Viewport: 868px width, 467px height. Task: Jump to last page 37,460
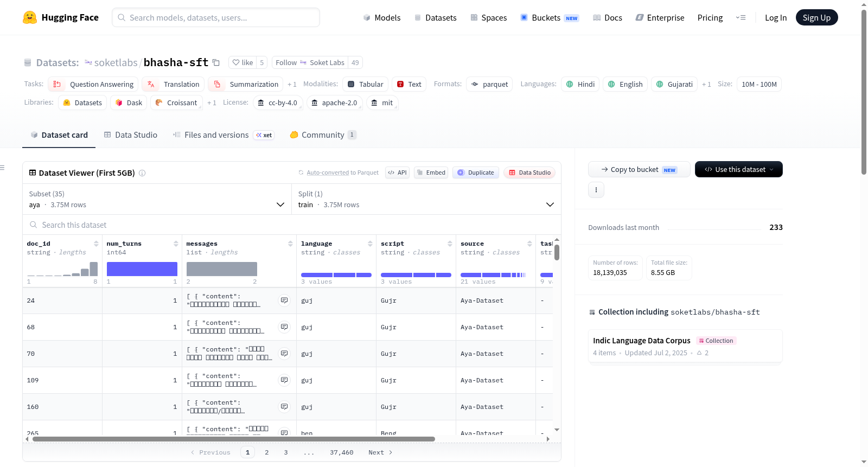point(341,452)
